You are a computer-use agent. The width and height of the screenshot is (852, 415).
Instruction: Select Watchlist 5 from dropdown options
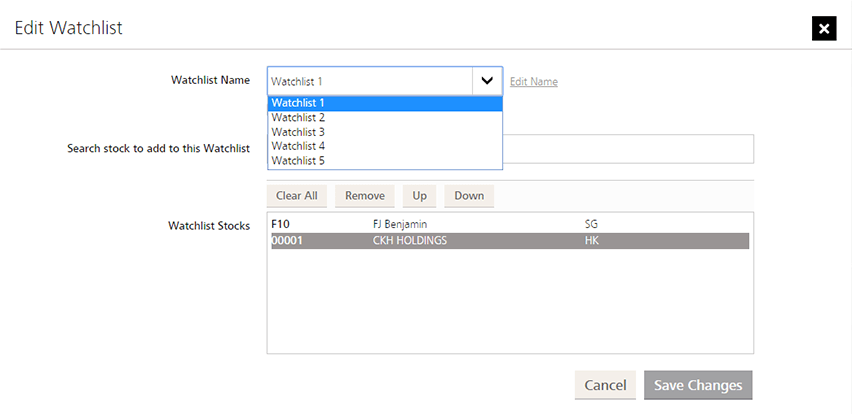tap(385, 160)
